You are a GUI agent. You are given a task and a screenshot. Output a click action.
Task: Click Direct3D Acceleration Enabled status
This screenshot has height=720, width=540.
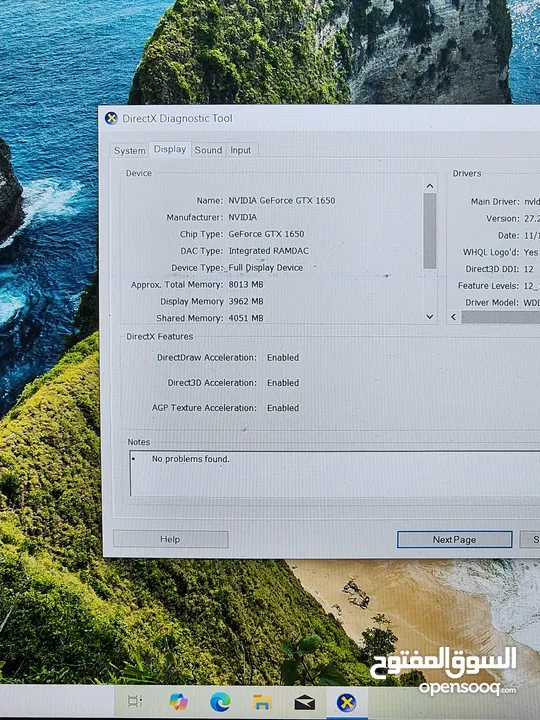(x=283, y=383)
